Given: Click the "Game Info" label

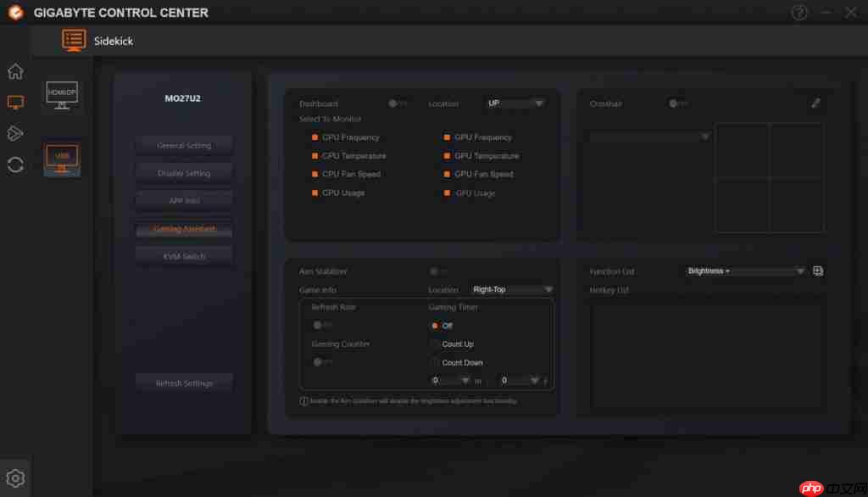Looking at the screenshot, I should (x=318, y=290).
